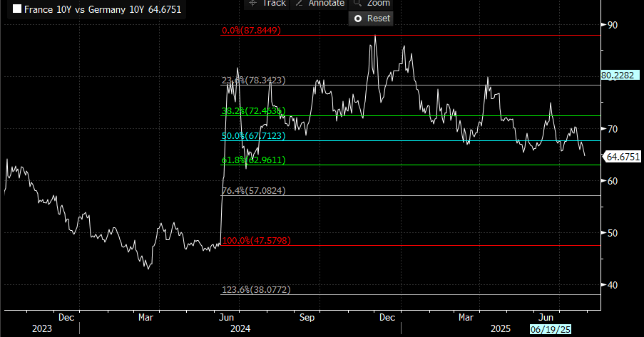Click the 2023 year label
The height and width of the screenshot is (337, 644).
42,328
